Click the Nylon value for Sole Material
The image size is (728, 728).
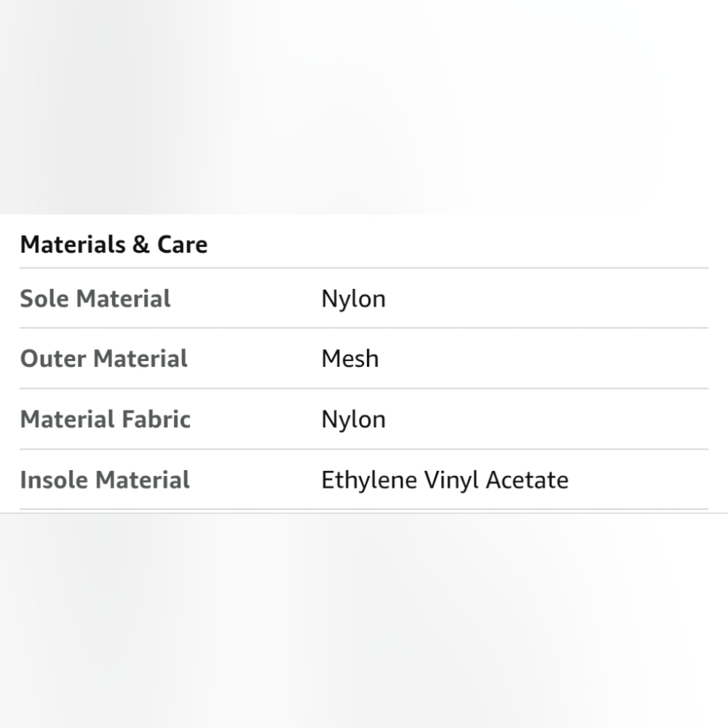(353, 299)
